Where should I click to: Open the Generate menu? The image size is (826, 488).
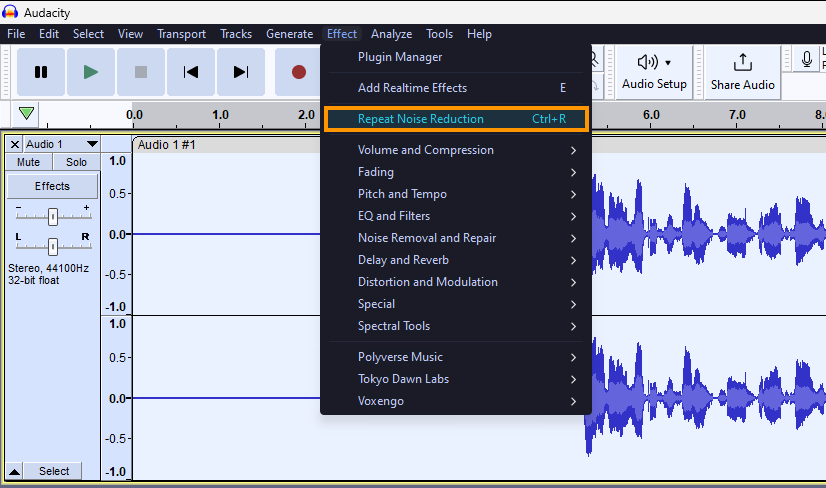(x=290, y=34)
